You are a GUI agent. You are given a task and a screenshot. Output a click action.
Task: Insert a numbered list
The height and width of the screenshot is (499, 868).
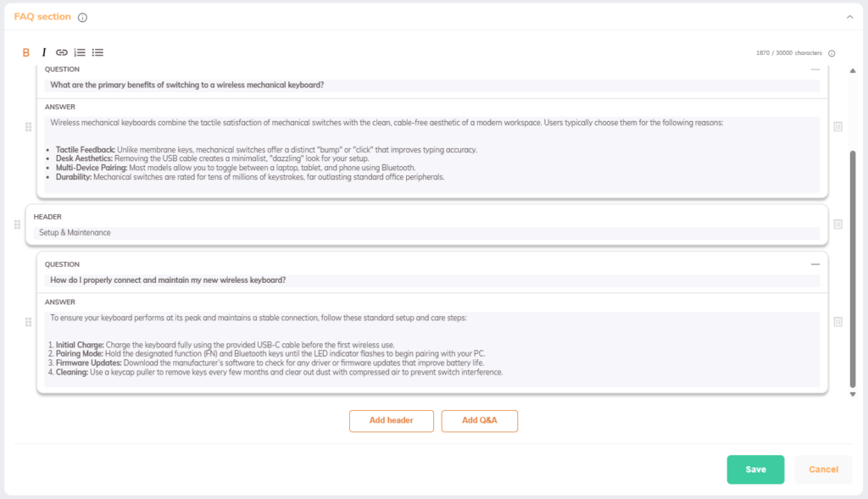(80, 53)
